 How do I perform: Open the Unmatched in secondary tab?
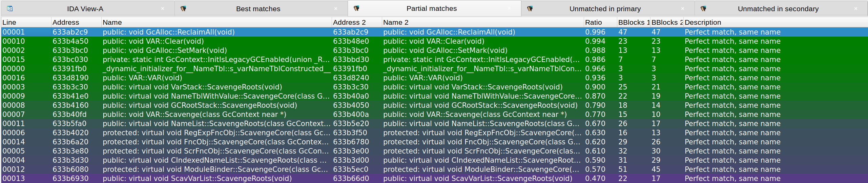(x=778, y=9)
